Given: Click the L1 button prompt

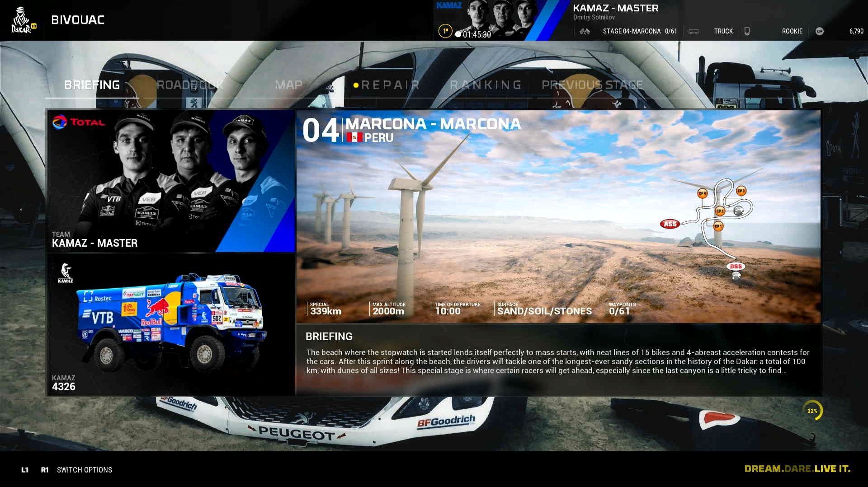Looking at the screenshot, I should click(x=25, y=470).
